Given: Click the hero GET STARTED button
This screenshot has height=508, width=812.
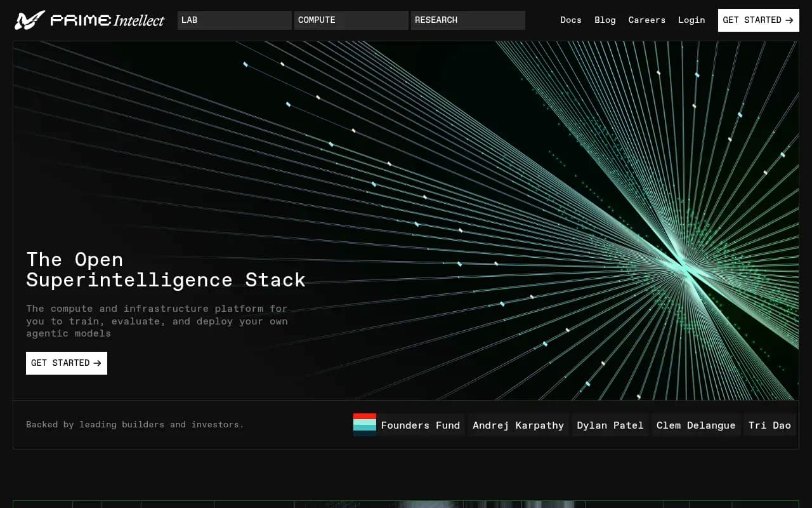Looking at the screenshot, I should (67, 363).
